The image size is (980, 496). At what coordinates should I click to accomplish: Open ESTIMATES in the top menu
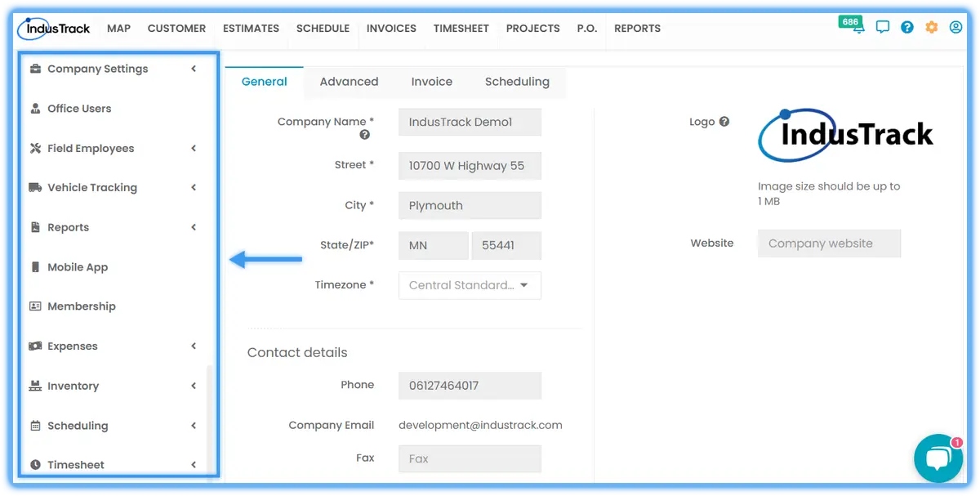pos(251,28)
